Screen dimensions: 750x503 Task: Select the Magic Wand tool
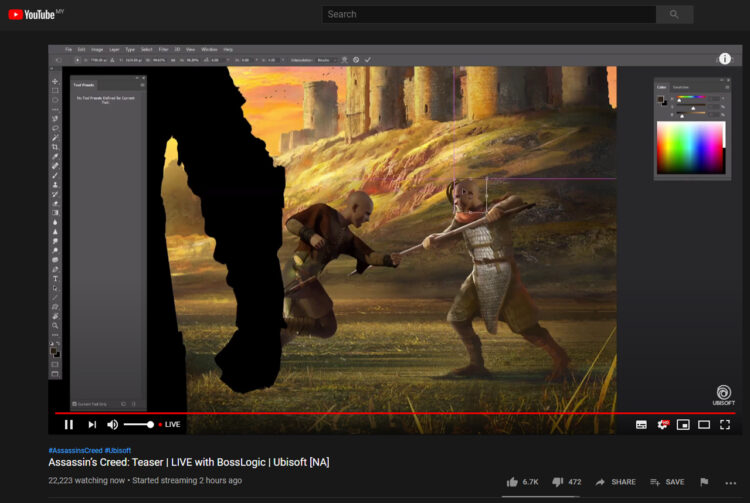point(55,137)
